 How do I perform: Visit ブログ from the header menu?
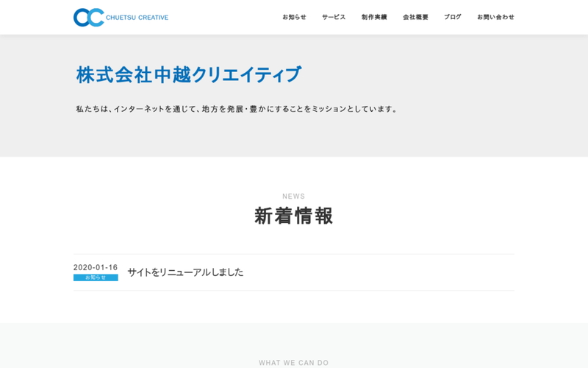coord(453,17)
